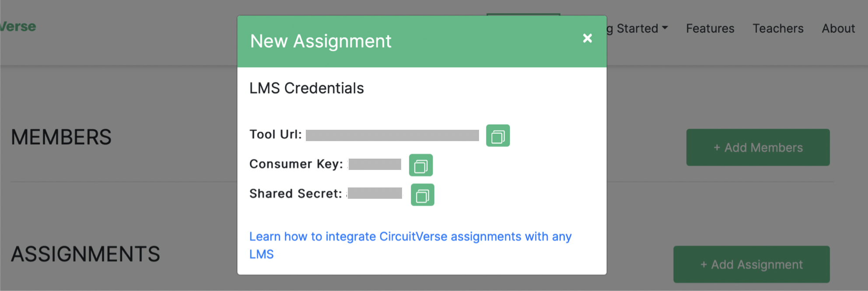Click the New Assignment dialog title
Screen dimensions: 868x291
pos(321,42)
